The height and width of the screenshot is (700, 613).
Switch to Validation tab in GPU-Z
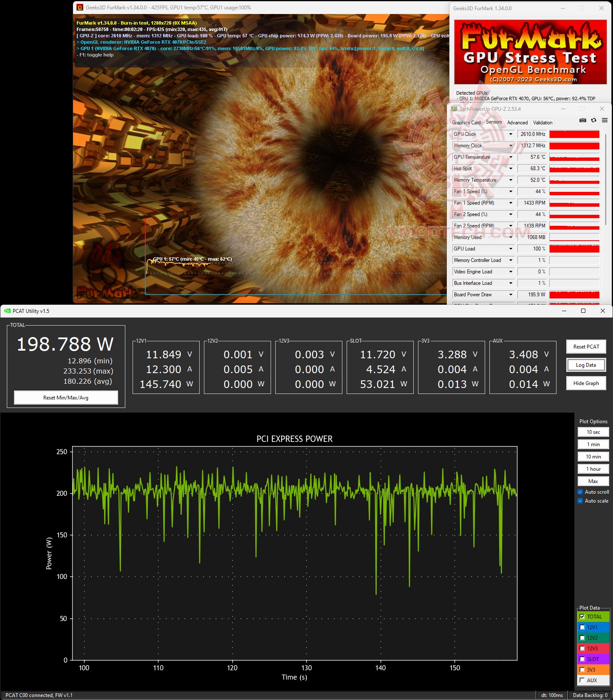coord(542,123)
